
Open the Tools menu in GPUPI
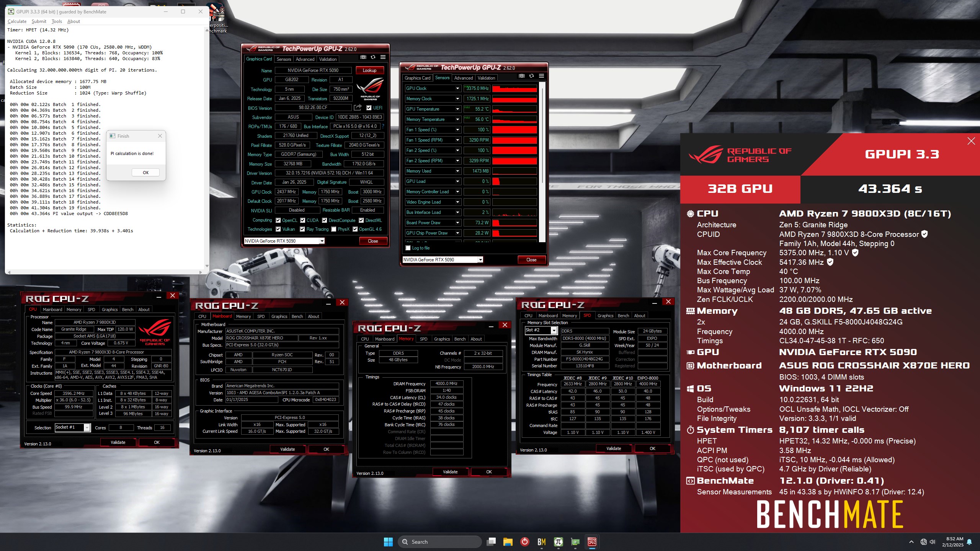(x=57, y=21)
